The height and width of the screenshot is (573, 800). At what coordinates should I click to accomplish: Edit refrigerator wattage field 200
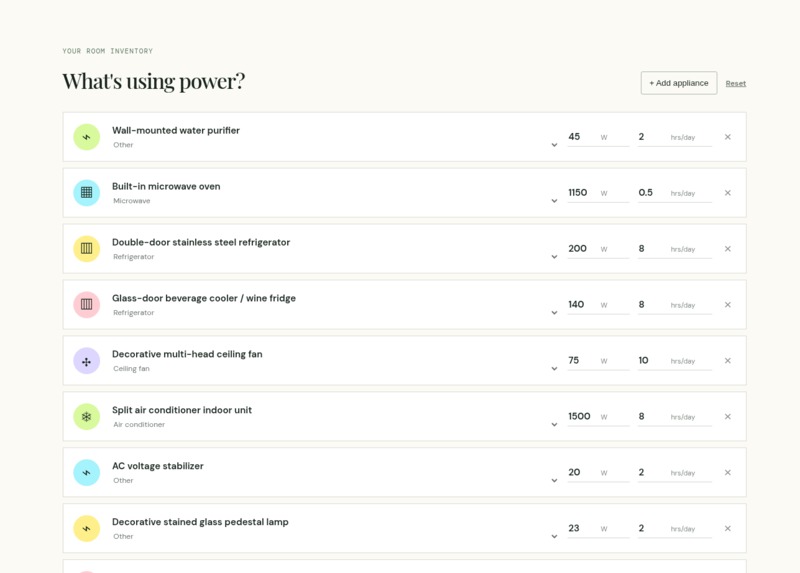pyautogui.click(x=598, y=248)
